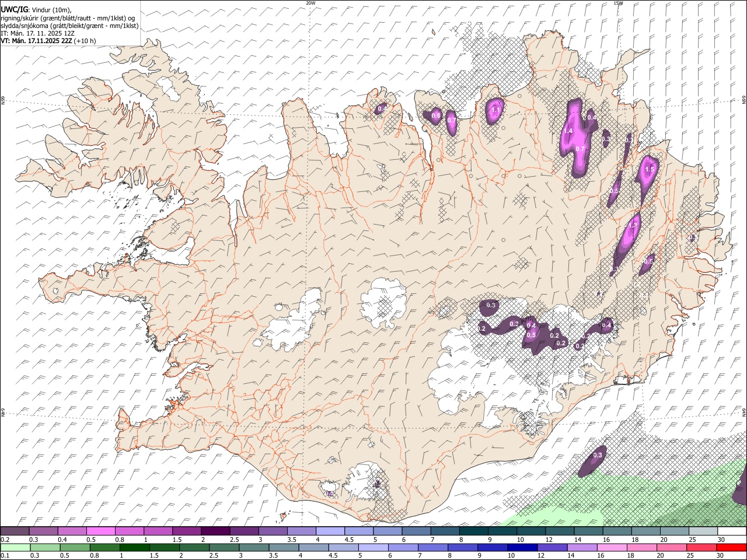Click the snow legend swatch starting at 7
This screenshot has width=747, height=560.
pyautogui.click(x=445, y=531)
